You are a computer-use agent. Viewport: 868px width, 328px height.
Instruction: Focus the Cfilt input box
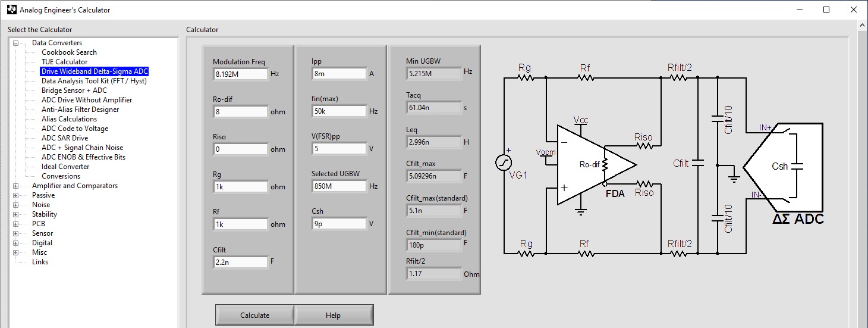[x=241, y=262]
